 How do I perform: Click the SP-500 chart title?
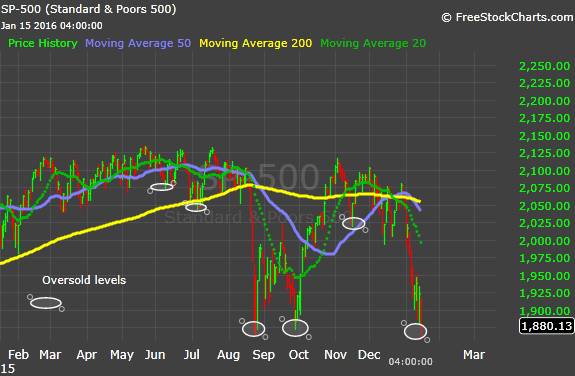(x=88, y=9)
